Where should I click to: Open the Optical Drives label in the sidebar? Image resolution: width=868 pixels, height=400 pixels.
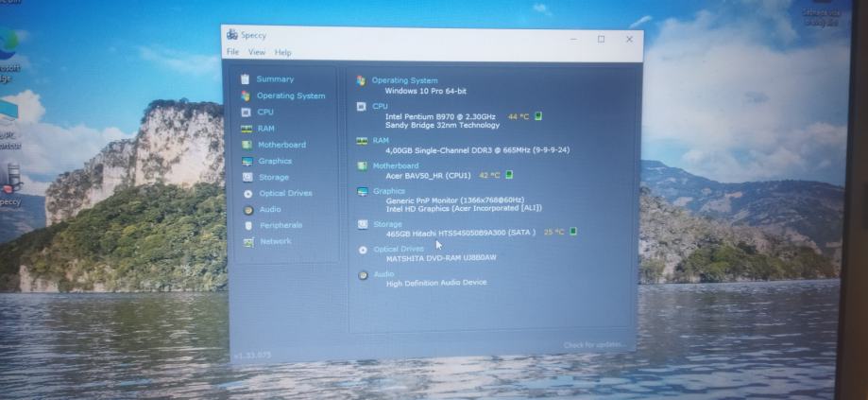(x=285, y=193)
